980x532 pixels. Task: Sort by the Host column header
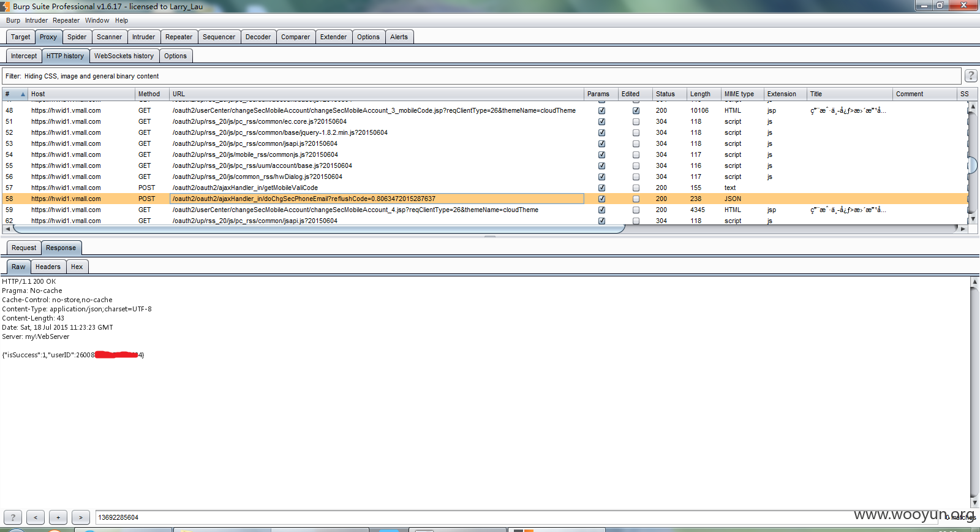tap(81, 94)
